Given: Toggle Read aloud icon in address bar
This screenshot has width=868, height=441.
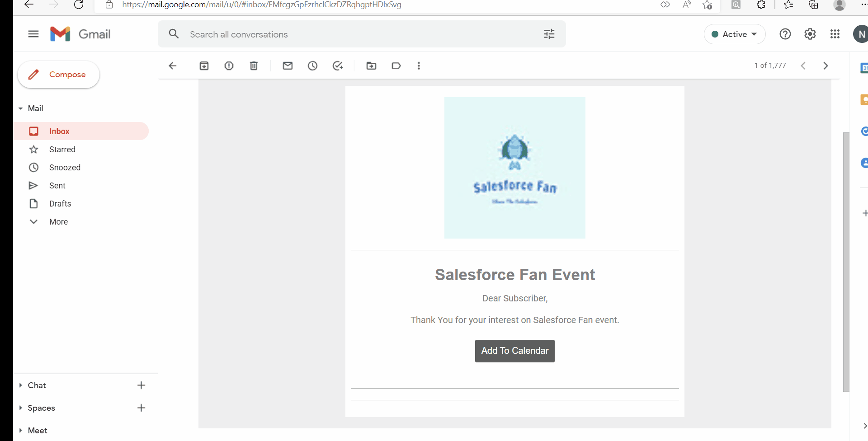Looking at the screenshot, I should (x=687, y=5).
